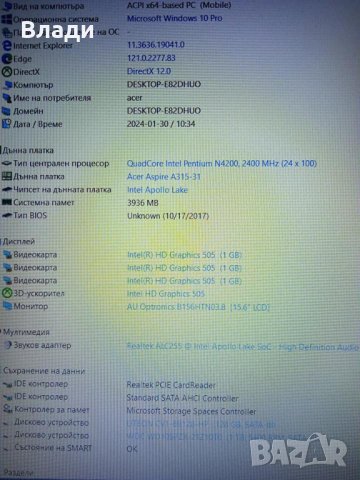Viewport: 360px width, 480px height.
Task: Click the 'Състояние на SMART' row label
Action: click(x=53, y=448)
